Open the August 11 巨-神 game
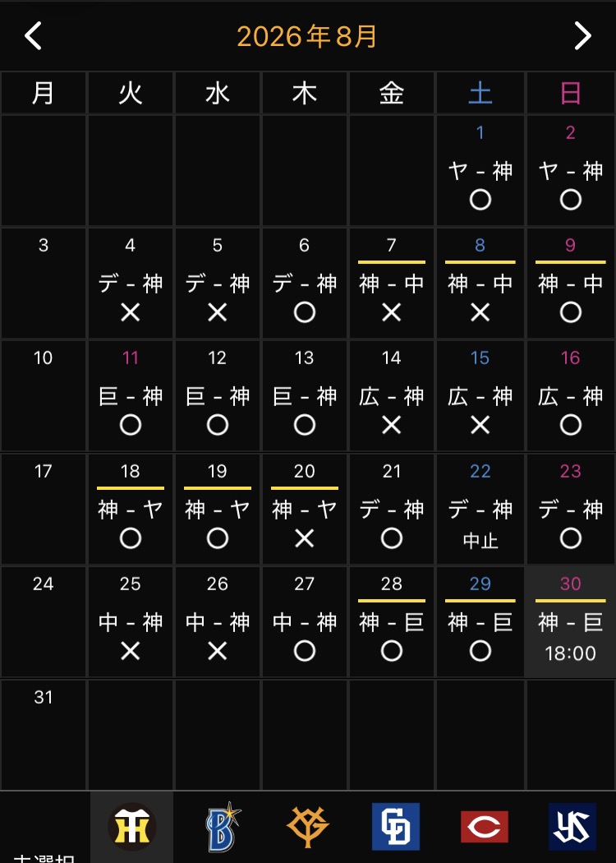The width and height of the screenshot is (616, 863). pyautogui.click(x=131, y=396)
